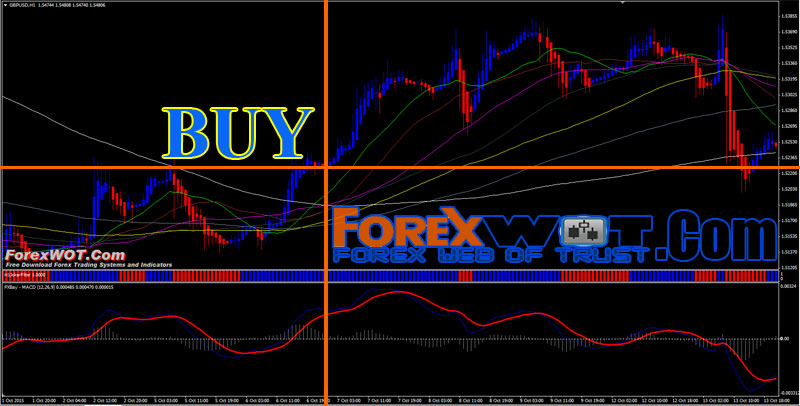Click the '1 Oct 2015' date on time axis
This screenshot has height=406, width=800.
pos(13,400)
